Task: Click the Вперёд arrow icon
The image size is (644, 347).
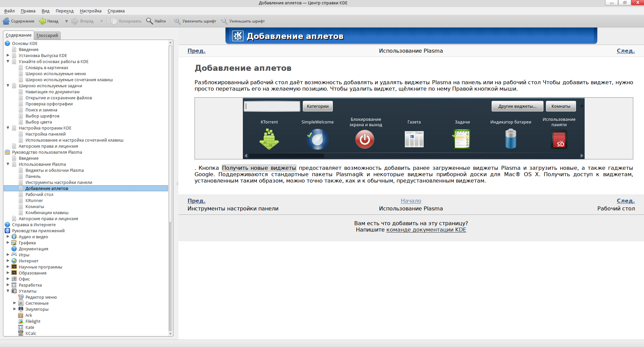Action: 75,21
